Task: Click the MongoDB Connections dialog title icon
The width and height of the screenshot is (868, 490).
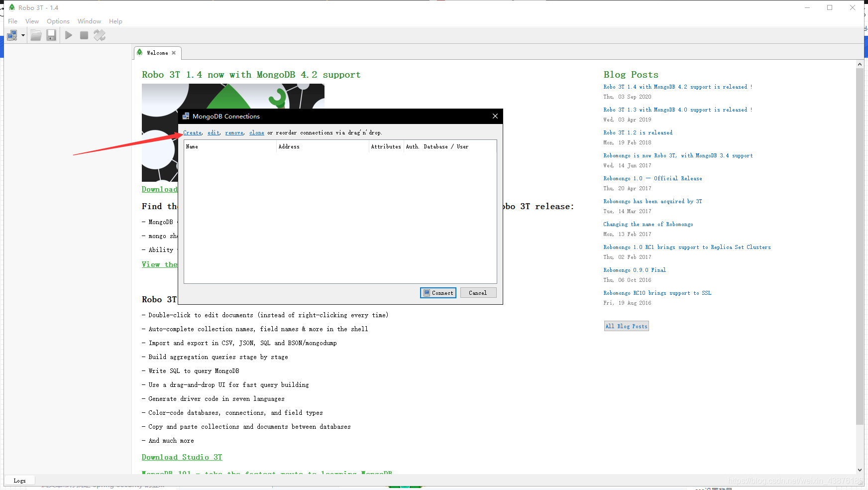Action: point(186,116)
